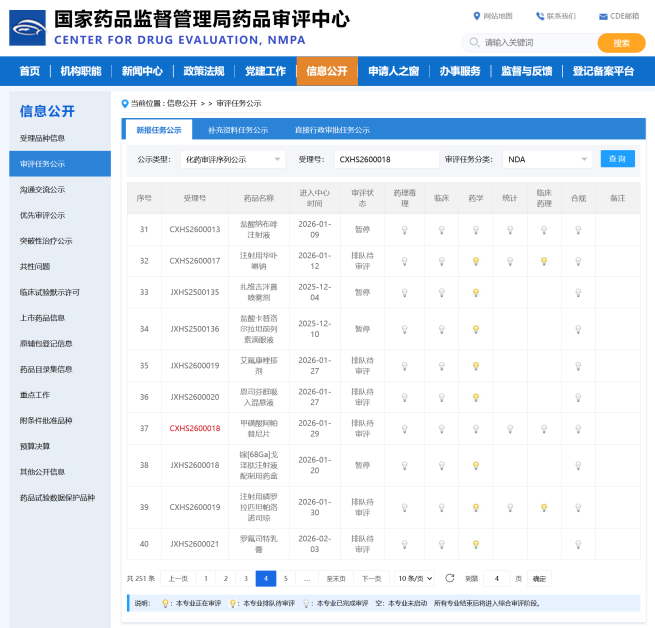
Task: Click yellow clinical pharmacology bulb in row CXHS2600017
Action: 544,261
